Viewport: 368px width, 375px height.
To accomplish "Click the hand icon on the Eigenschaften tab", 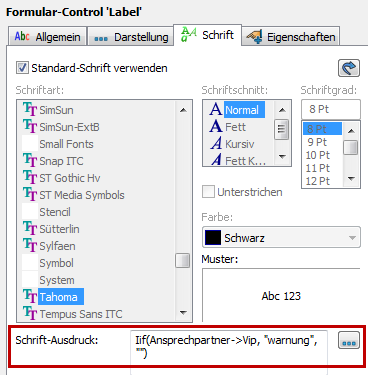I will 254,37.
